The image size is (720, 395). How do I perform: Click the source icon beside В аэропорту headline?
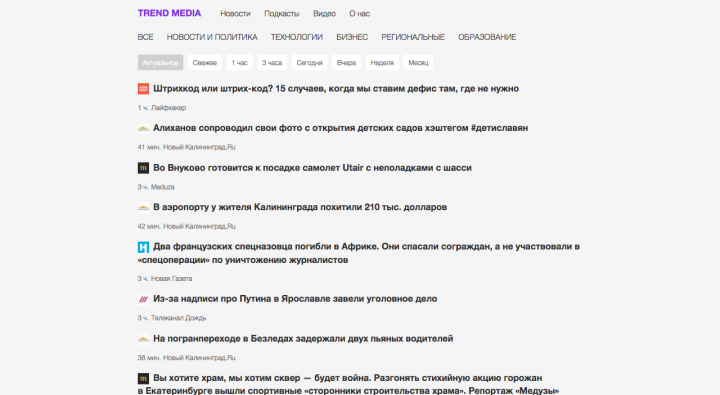pyautogui.click(x=143, y=208)
